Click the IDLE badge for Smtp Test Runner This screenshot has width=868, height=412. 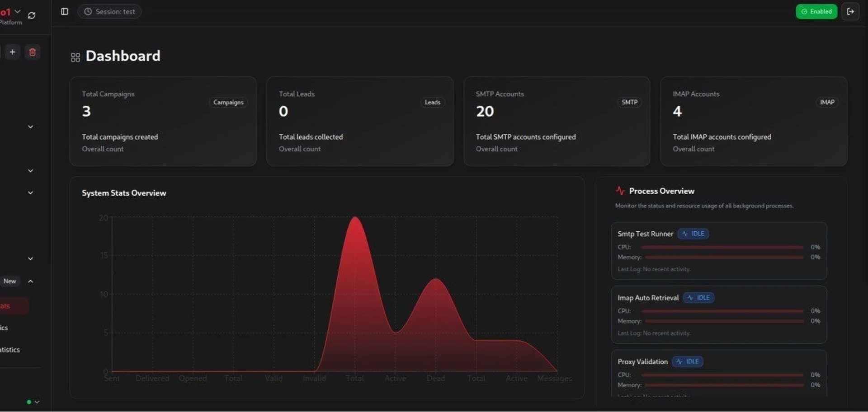tap(693, 234)
